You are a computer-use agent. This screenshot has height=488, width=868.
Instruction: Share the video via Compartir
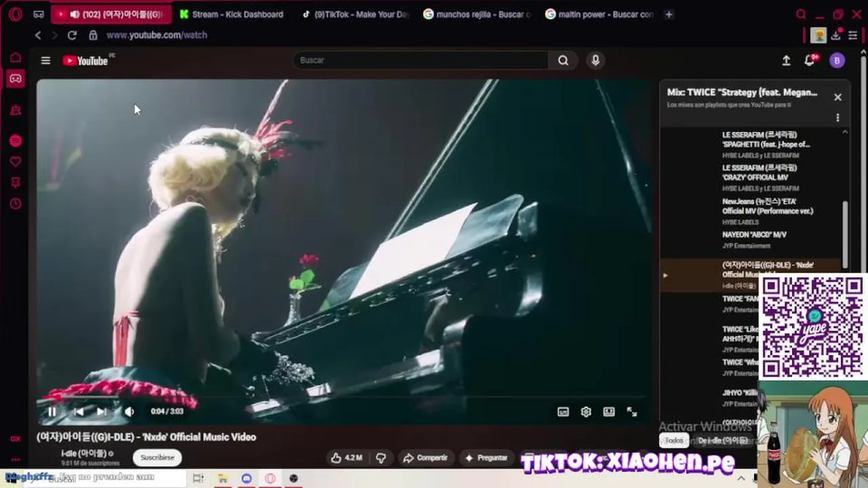pyautogui.click(x=425, y=457)
